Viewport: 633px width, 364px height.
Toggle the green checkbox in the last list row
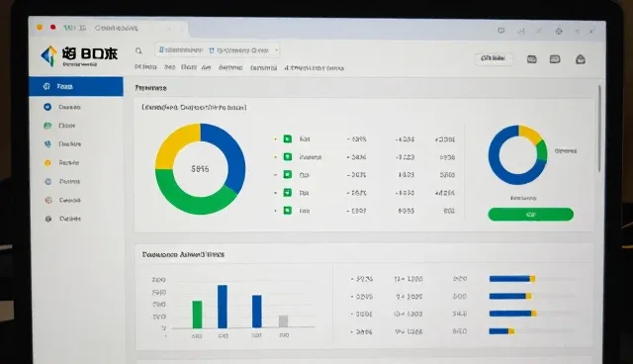click(x=288, y=211)
